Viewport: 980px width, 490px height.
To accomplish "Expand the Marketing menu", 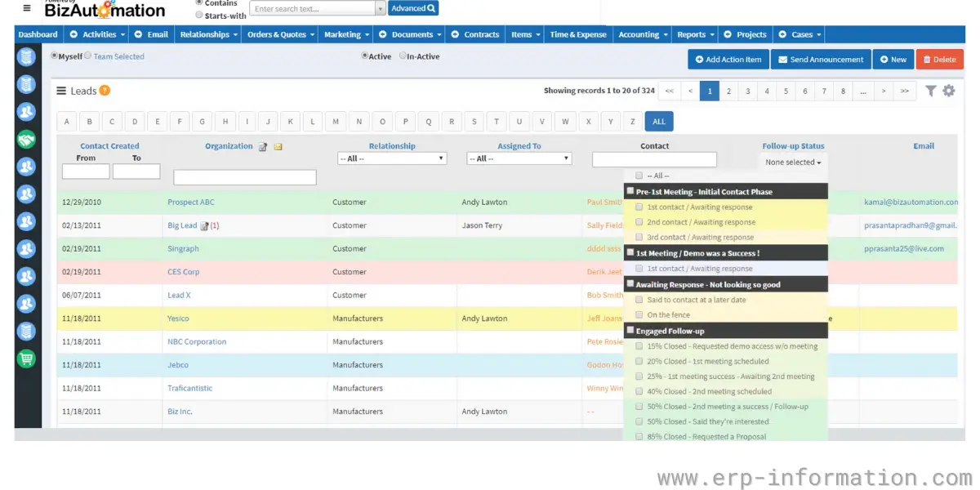I will (x=345, y=34).
